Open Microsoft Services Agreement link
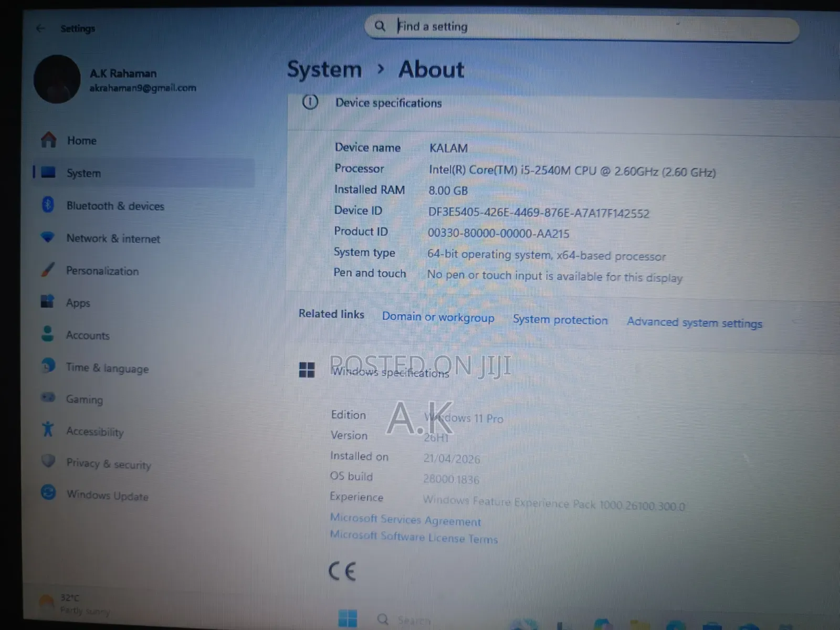 (x=405, y=519)
